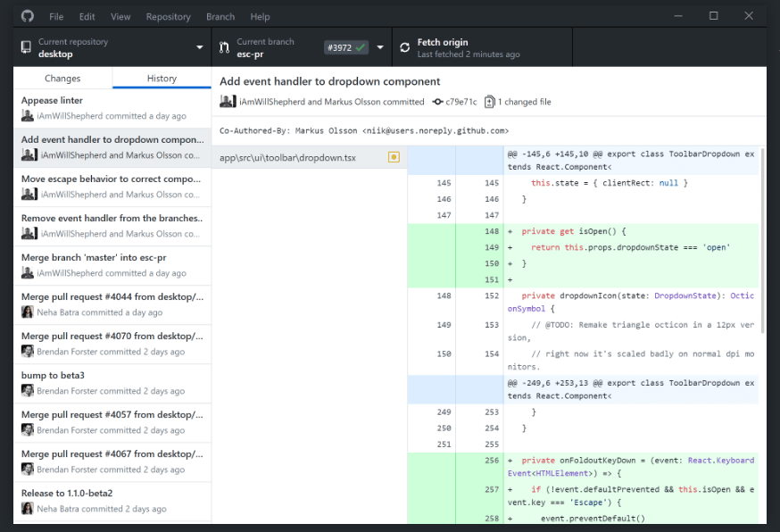Select the Appease linter commit
780x532 pixels.
(112, 109)
